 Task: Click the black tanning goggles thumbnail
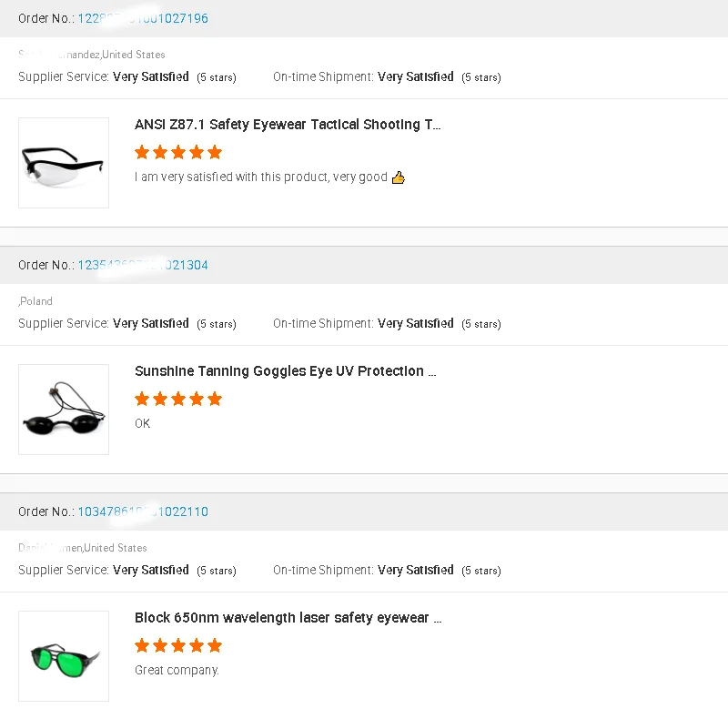64,410
